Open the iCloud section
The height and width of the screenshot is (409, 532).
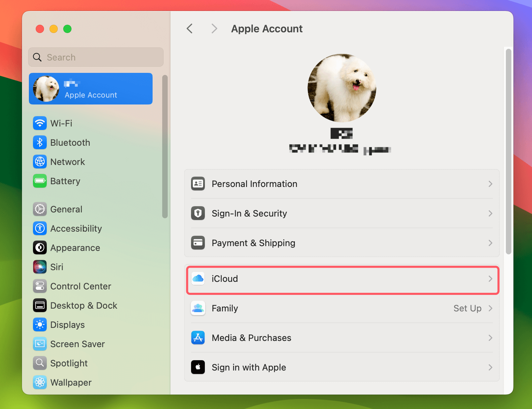[342, 279]
